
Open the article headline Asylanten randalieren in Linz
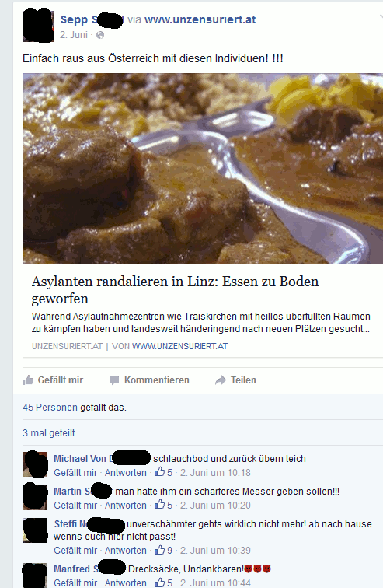[175, 290]
